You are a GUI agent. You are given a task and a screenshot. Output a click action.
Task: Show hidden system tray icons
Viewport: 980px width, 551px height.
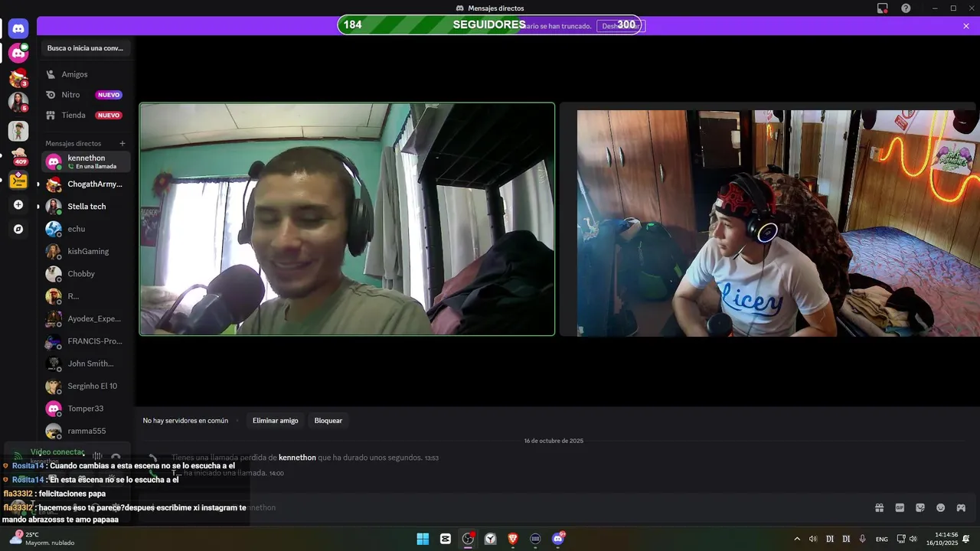797,539
